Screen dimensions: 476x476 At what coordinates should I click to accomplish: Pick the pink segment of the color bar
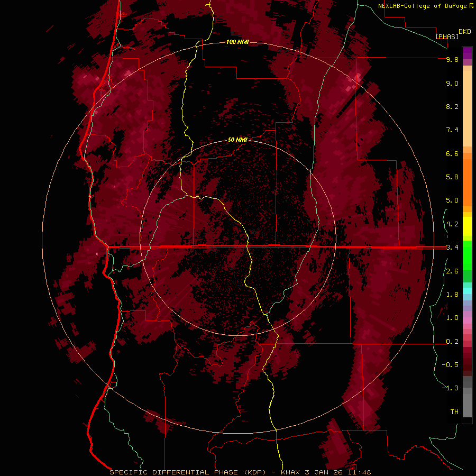pos(467,321)
